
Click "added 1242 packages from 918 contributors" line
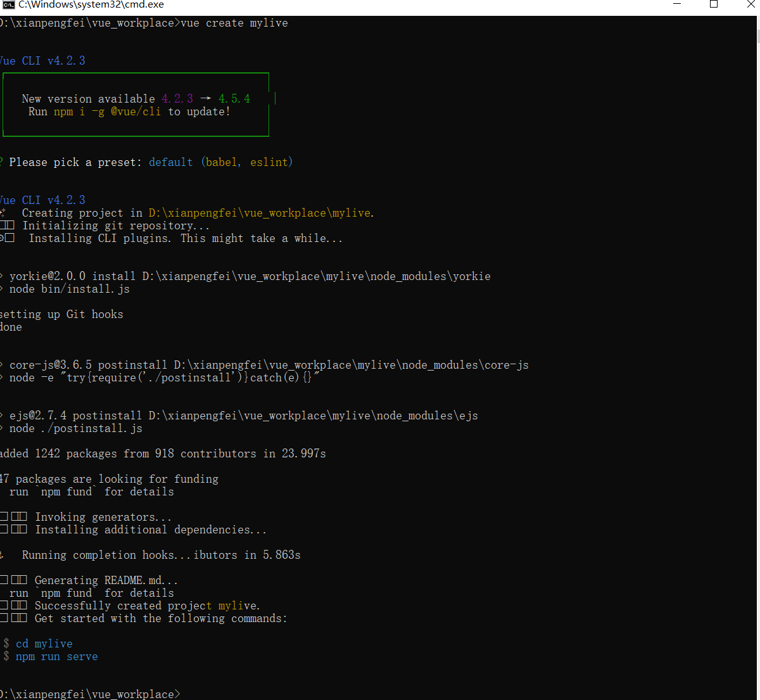click(x=163, y=454)
